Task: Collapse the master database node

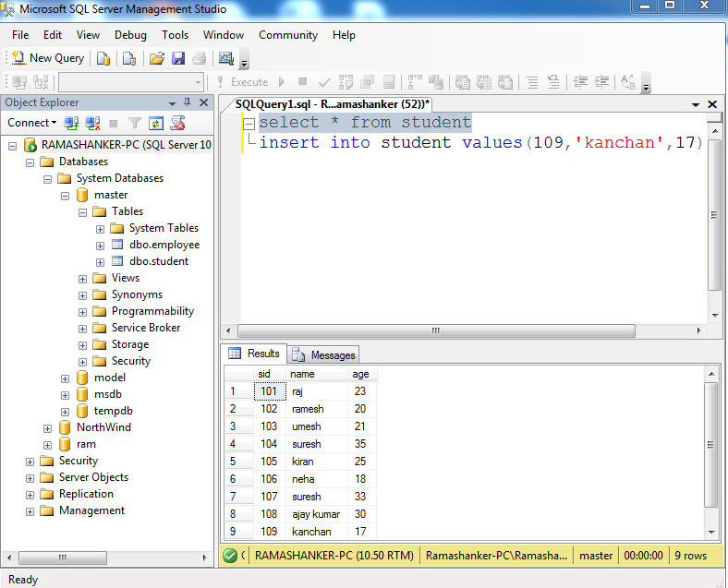Action: pyautogui.click(x=65, y=196)
